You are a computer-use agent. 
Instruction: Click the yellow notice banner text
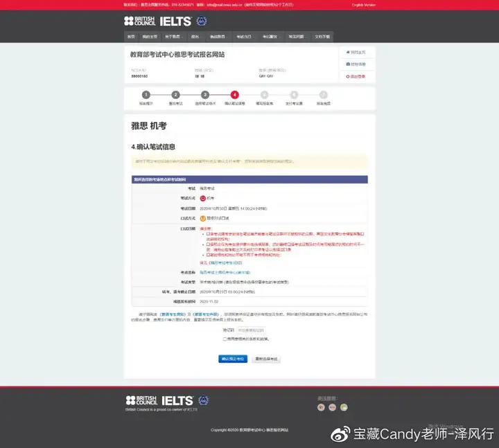(x=214, y=161)
